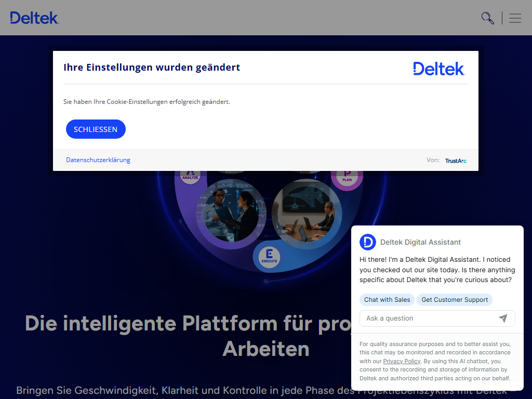Click the Bringen Sie Geschwindigkeit paragraph
This screenshot has width=532, height=399.
[266, 391]
